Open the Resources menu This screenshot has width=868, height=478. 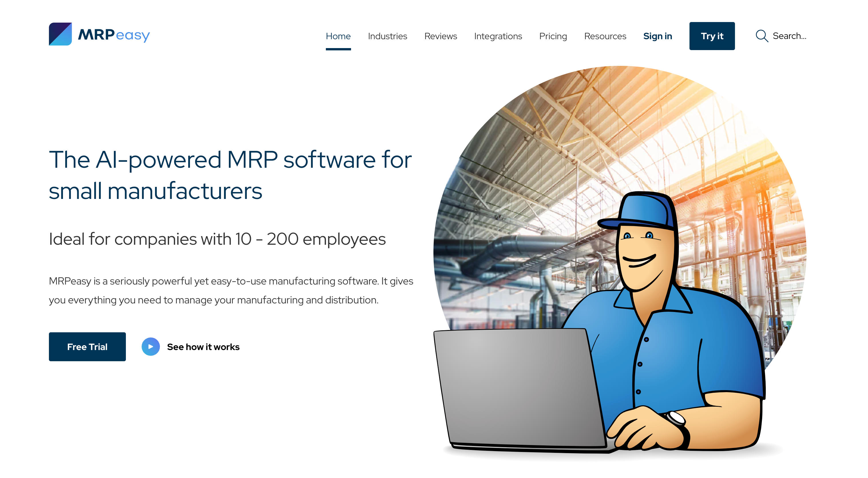pos(605,36)
